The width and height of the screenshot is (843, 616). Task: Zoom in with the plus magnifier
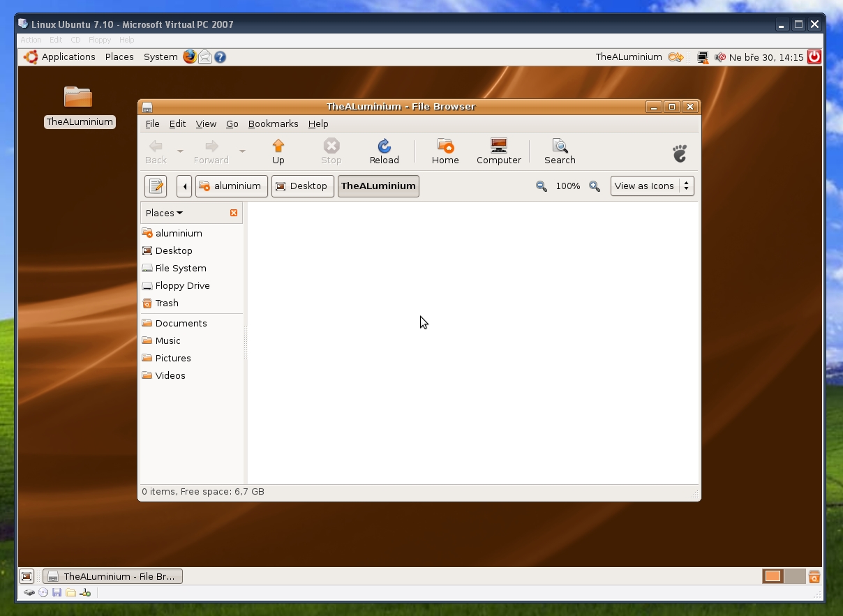tap(595, 186)
